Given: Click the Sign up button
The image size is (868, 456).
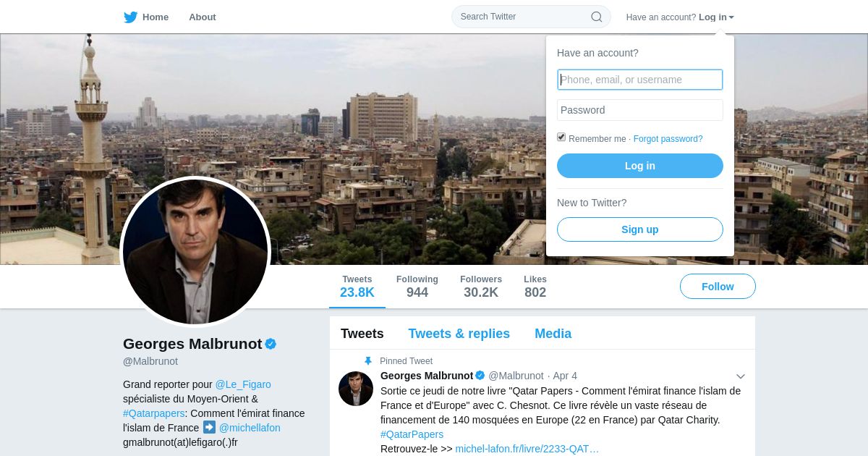Looking at the screenshot, I should [x=640, y=229].
